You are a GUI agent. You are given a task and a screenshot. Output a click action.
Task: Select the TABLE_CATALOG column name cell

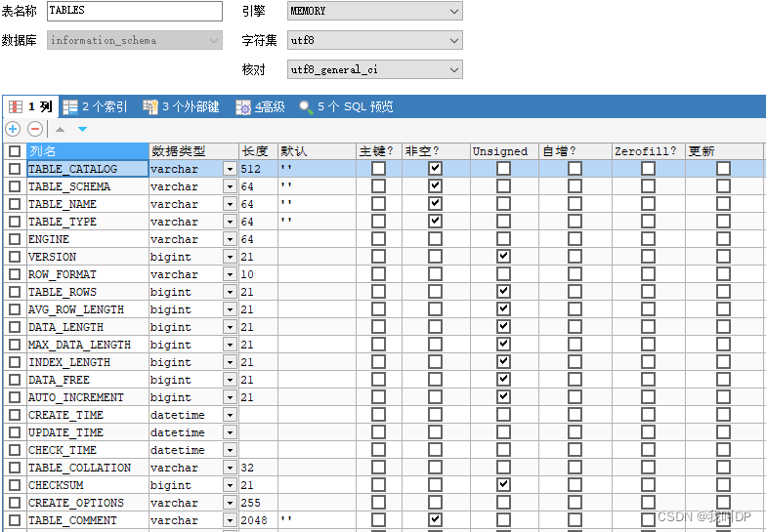(88, 169)
